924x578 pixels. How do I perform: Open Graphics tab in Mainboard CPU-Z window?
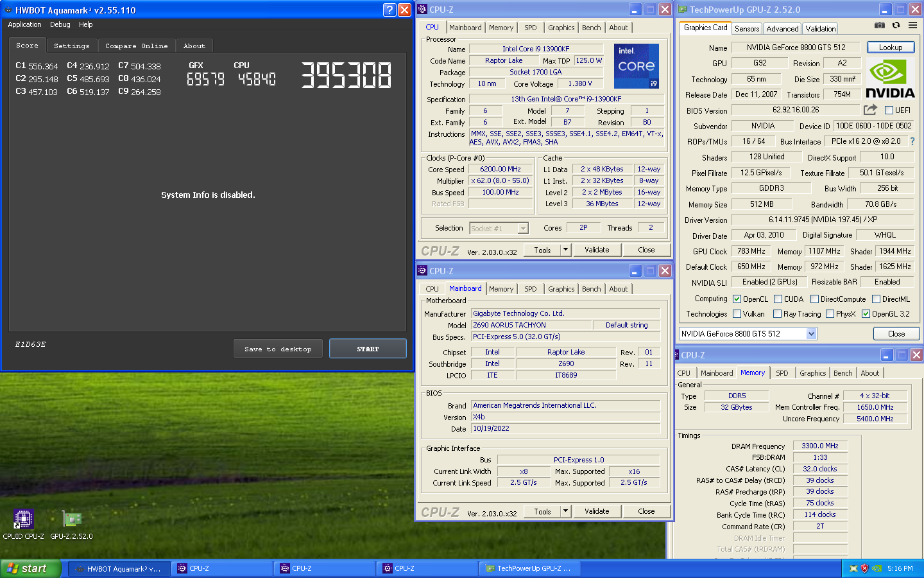click(x=561, y=289)
